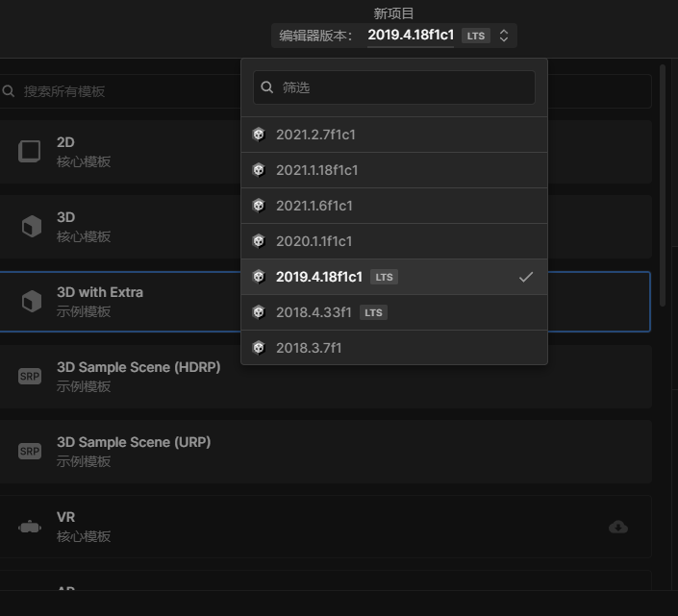The width and height of the screenshot is (678, 616).
Task: Click the VR headset icon
Action: (30, 527)
